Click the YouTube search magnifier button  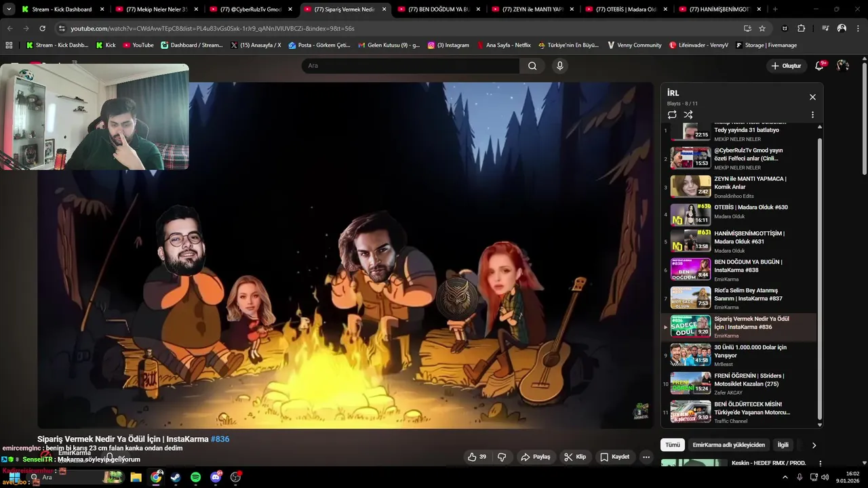(532, 66)
